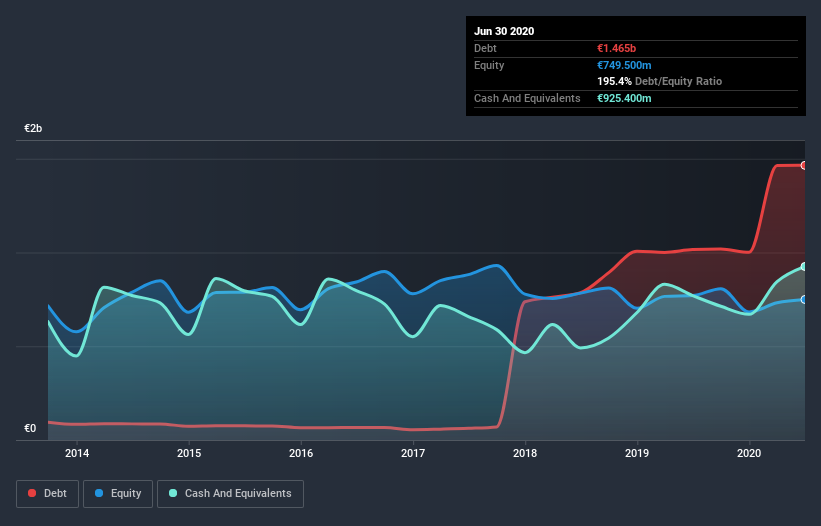Click the 2019 x-axis label
821x526 pixels.
[x=637, y=453]
